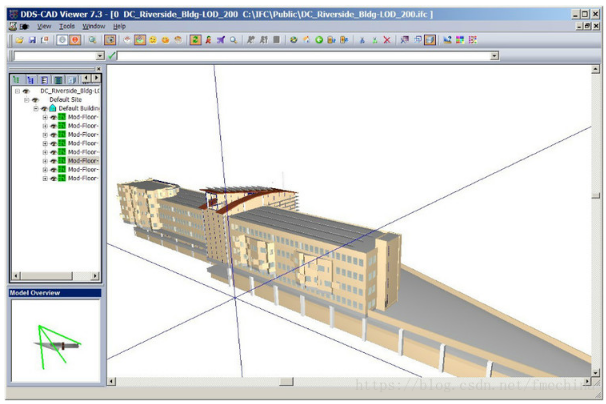Click the solid grey square toolbar icon

(276, 40)
